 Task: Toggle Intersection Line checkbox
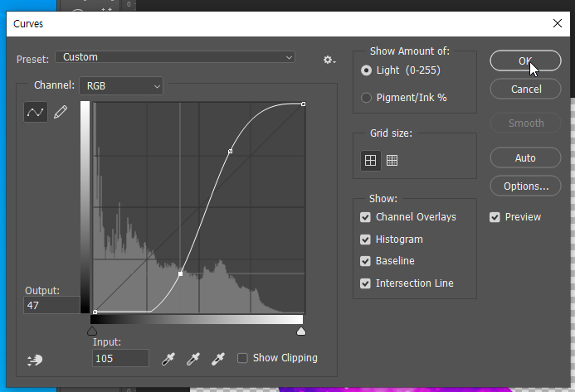click(365, 283)
